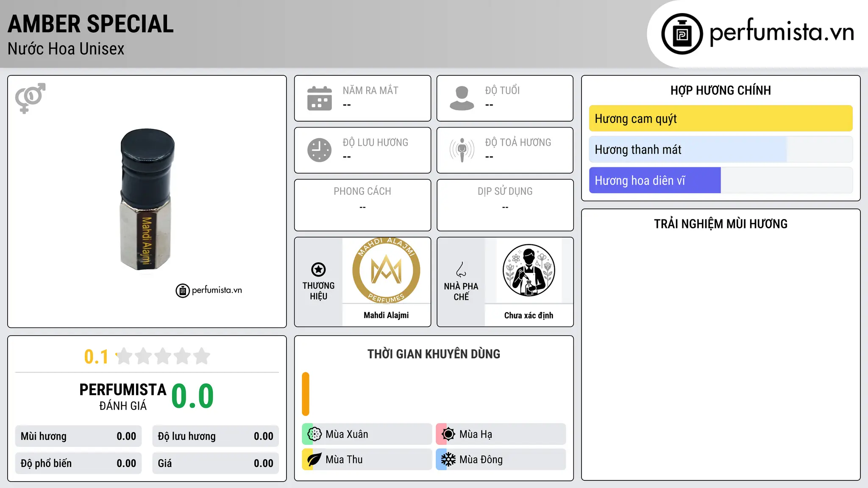Viewport: 868px width, 488px height.
Task: Click the five-star rating row
Action: (x=163, y=356)
